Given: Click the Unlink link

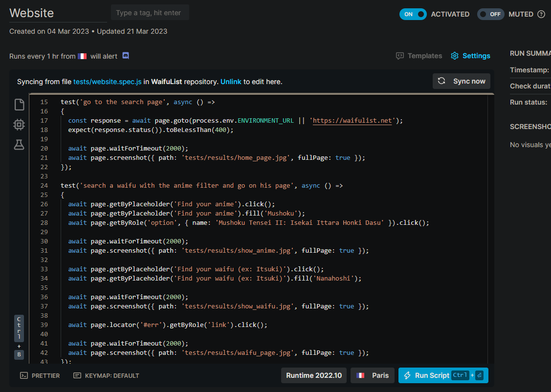Looking at the screenshot, I should click(x=231, y=82).
